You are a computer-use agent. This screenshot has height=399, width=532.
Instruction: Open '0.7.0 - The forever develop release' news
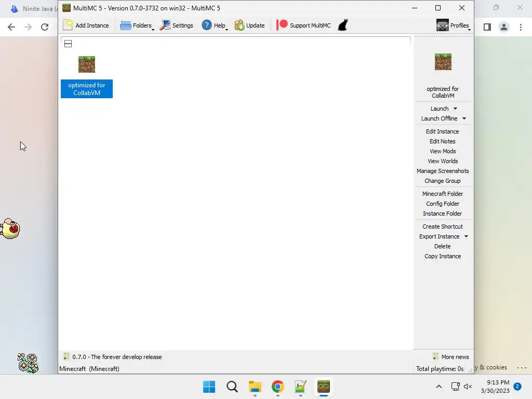pos(113,357)
